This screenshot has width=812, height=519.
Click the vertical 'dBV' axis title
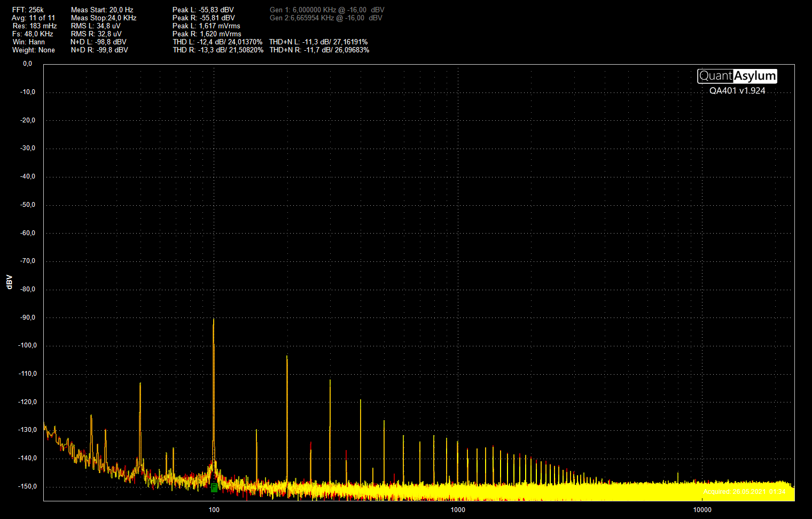[9, 282]
